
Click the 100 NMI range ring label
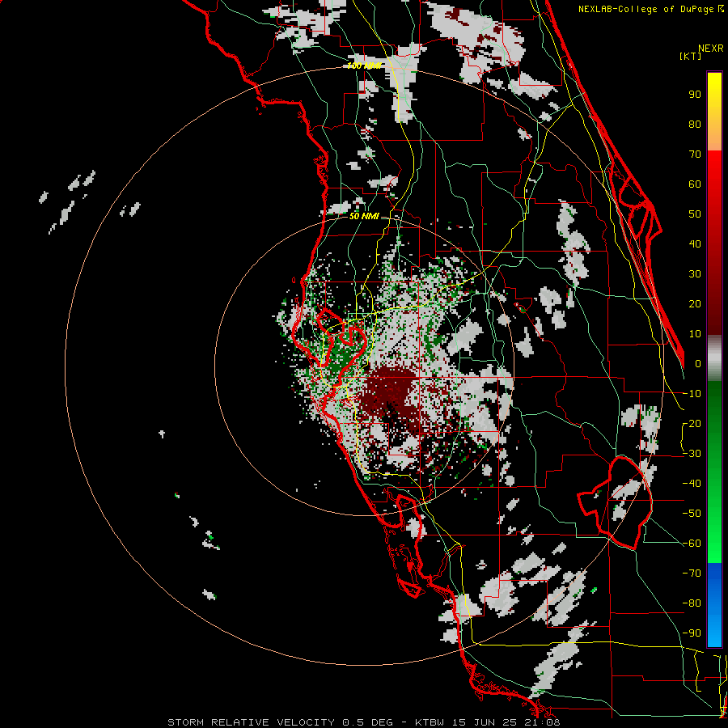[x=365, y=66]
